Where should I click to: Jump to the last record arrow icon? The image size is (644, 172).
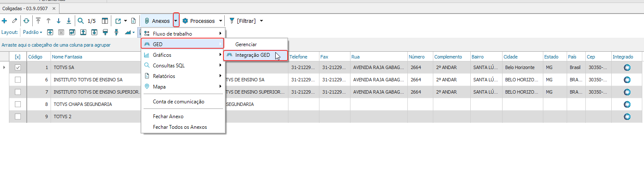pos(69,21)
